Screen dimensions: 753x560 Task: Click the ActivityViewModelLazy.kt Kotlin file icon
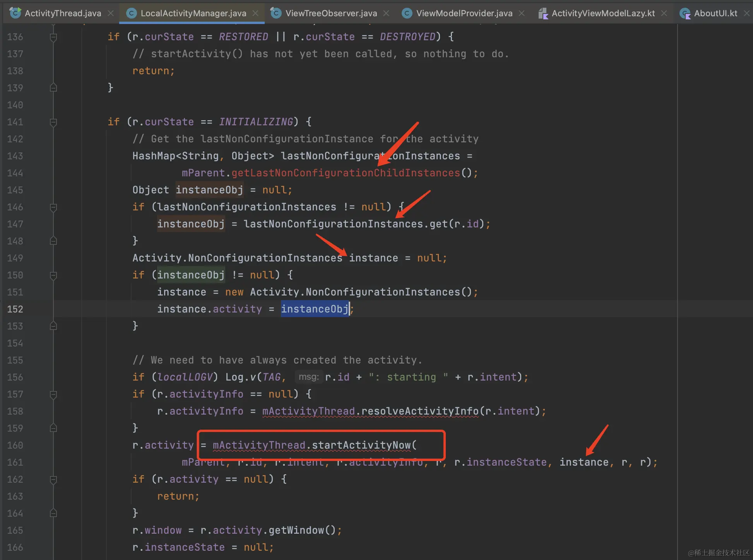tap(543, 14)
